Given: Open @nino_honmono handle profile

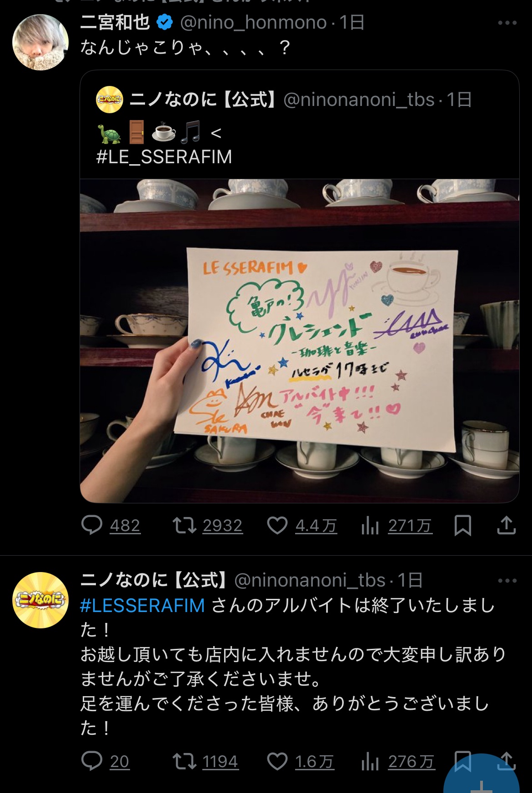Looking at the screenshot, I should (x=253, y=22).
